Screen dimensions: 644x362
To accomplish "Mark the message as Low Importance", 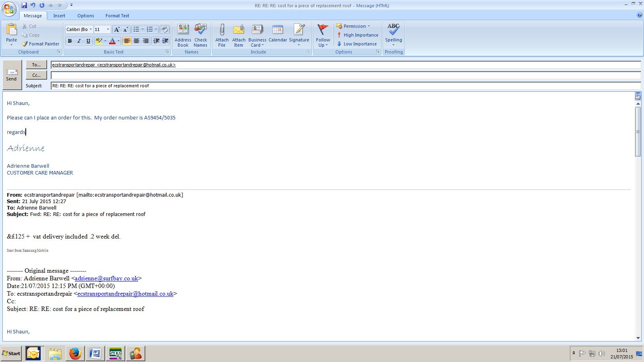I will point(357,44).
